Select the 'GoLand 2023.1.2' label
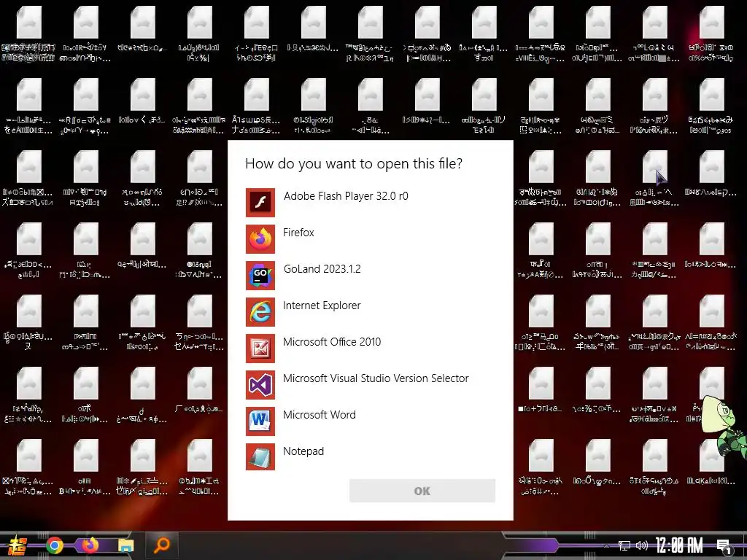 (x=322, y=269)
